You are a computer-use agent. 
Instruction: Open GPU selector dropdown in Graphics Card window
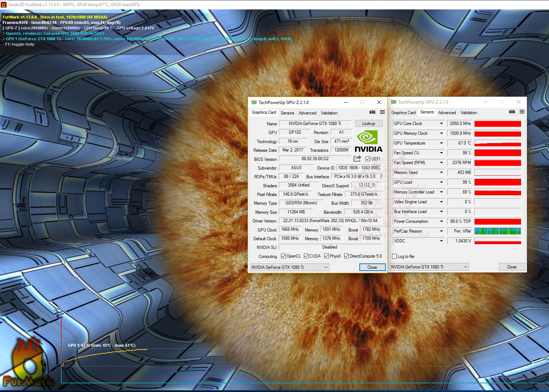click(289, 267)
